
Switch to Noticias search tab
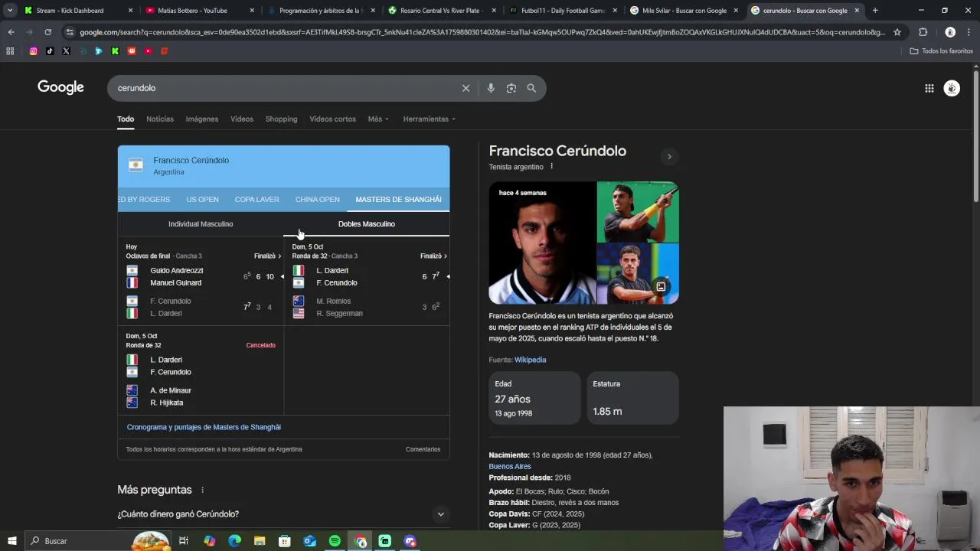[x=160, y=119]
